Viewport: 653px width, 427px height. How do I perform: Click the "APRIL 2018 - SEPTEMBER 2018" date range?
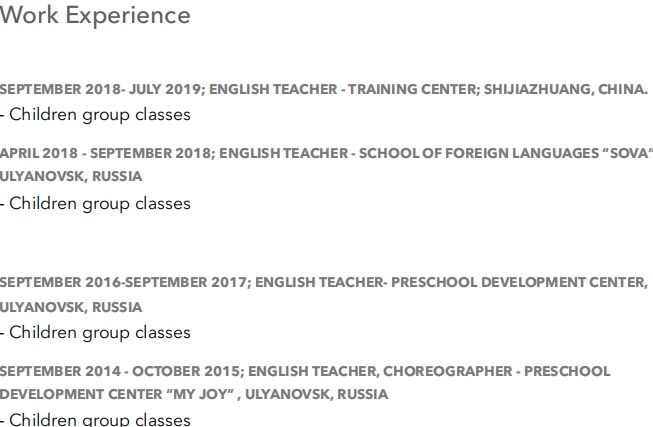104,153
